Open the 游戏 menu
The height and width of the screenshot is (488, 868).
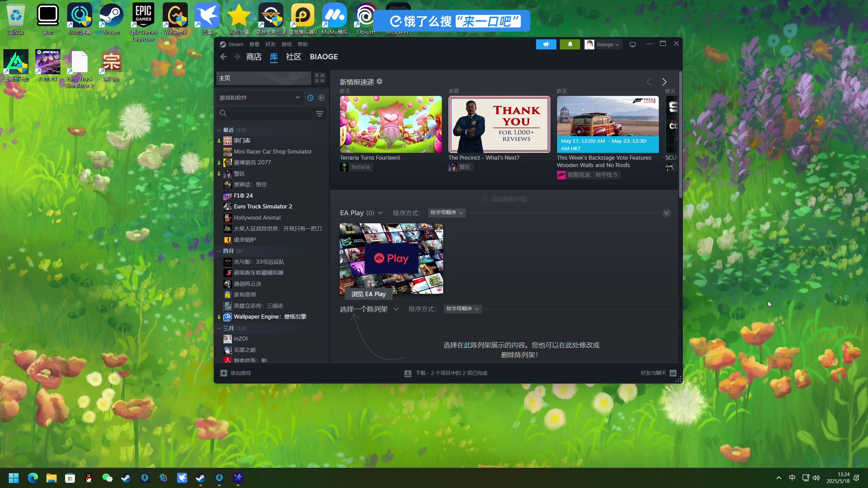(x=287, y=44)
